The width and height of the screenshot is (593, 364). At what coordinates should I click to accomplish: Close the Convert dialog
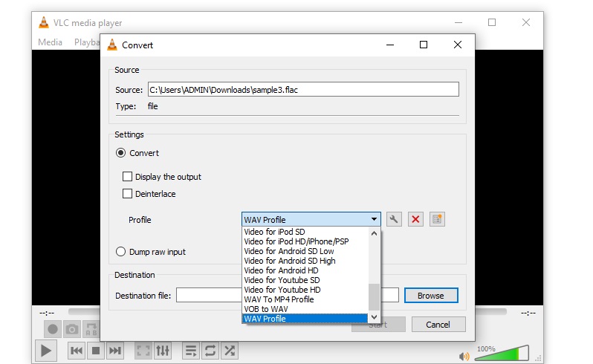[x=458, y=45]
